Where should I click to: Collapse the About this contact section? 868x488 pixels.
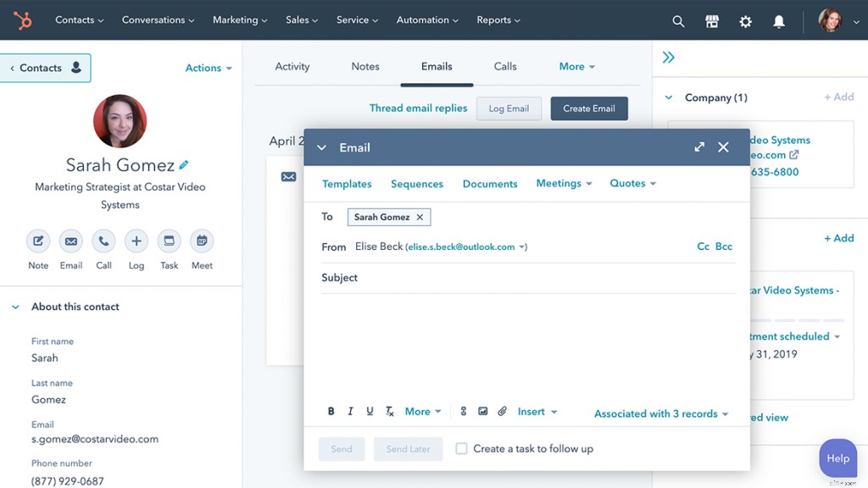[x=16, y=306]
